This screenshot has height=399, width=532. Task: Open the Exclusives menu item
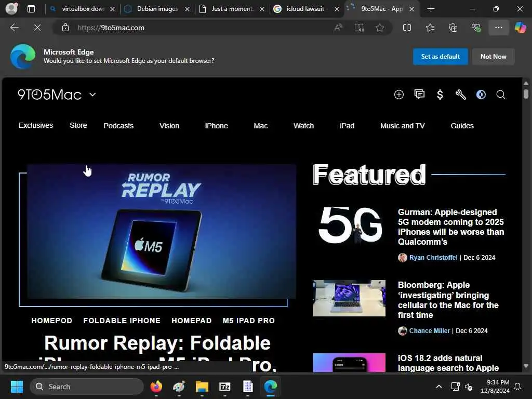click(x=36, y=125)
